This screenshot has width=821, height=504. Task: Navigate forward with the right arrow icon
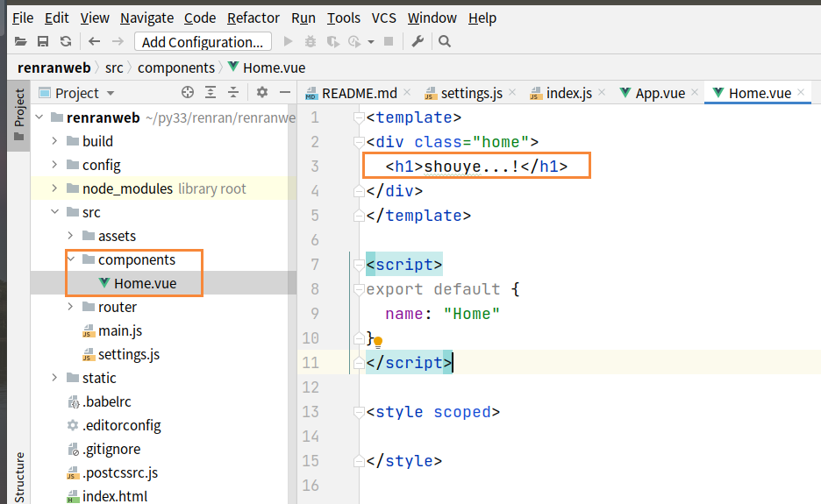click(118, 41)
